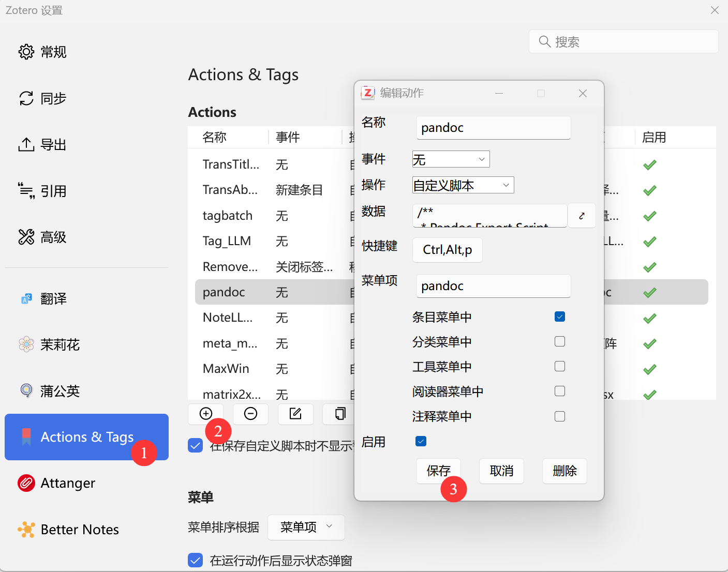Switch to the 高级 settings pane

[87, 237]
